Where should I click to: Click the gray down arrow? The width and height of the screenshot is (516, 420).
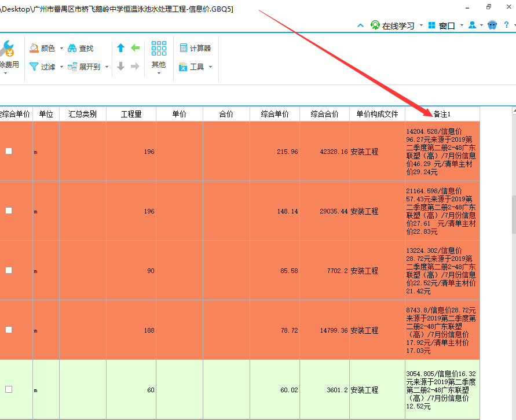121,67
